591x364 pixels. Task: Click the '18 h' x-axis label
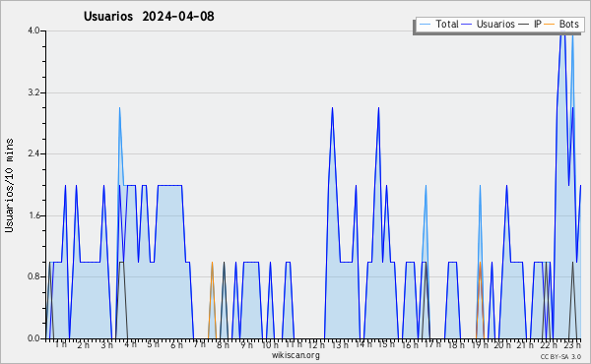coord(456,344)
